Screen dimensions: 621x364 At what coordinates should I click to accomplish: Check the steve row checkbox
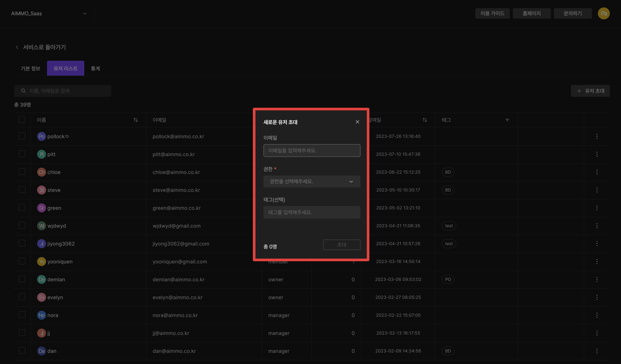click(22, 190)
